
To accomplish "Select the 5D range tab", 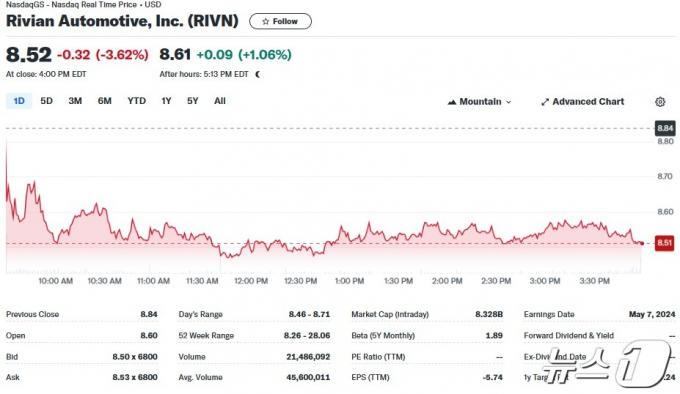I will [x=46, y=101].
